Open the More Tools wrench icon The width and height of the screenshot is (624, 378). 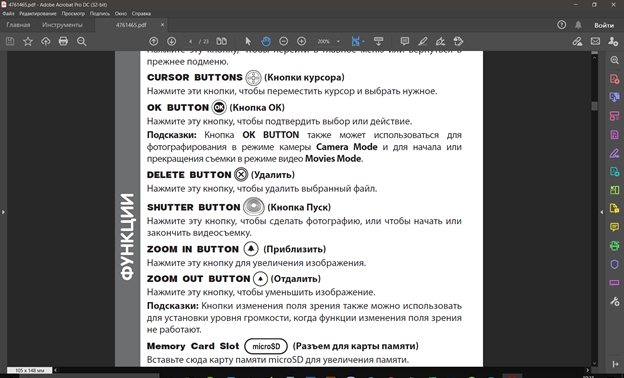(614, 301)
